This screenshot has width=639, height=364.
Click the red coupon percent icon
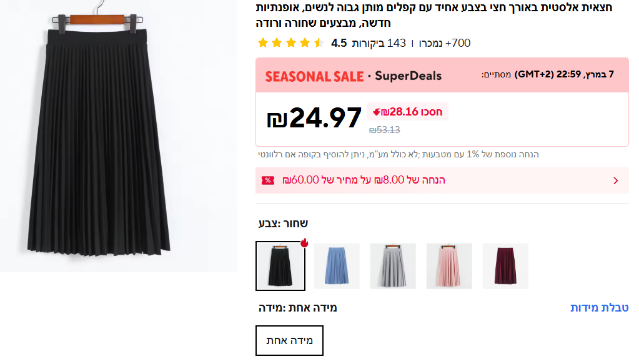(268, 180)
